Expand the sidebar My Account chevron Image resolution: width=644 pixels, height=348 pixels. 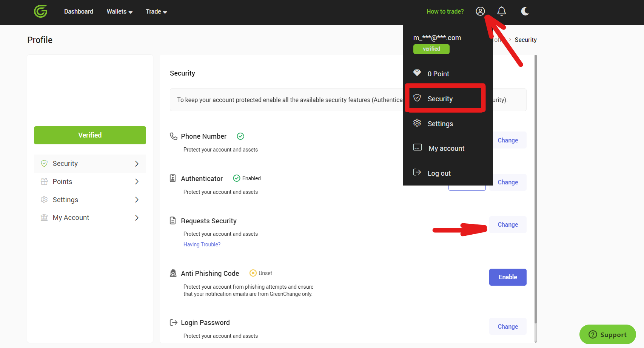pos(137,218)
